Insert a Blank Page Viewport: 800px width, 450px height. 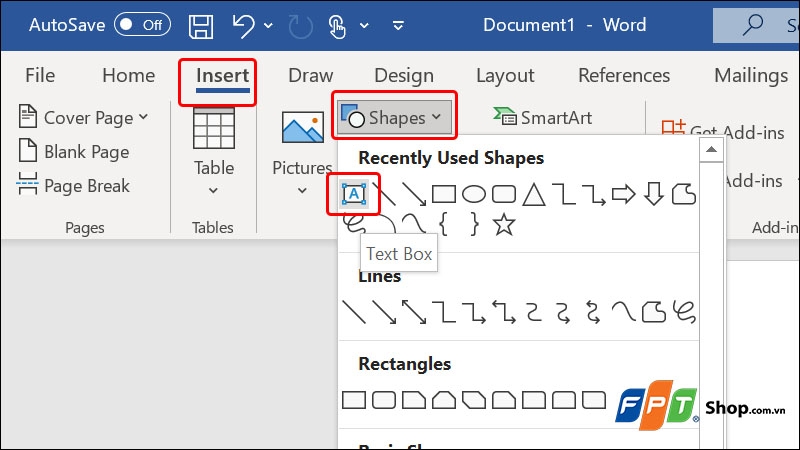(74, 152)
